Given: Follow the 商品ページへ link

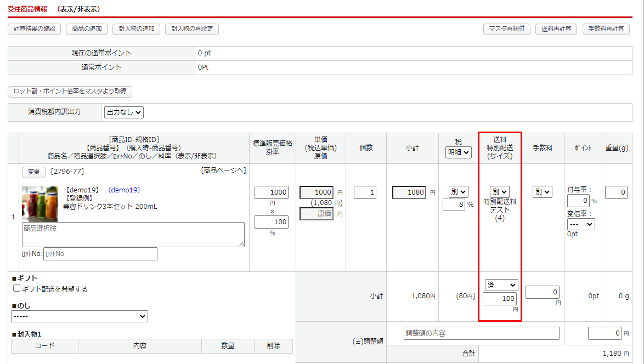Looking at the screenshot, I should 223,170.
